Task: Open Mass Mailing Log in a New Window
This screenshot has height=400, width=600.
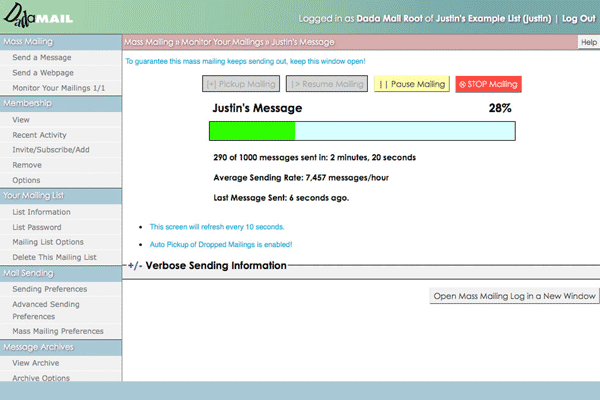Action: click(513, 296)
